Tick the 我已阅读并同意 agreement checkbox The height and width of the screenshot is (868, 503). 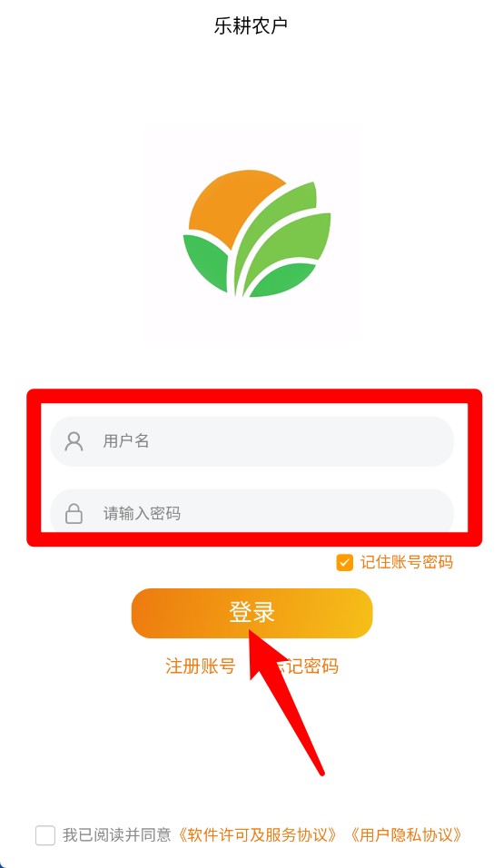45,834
